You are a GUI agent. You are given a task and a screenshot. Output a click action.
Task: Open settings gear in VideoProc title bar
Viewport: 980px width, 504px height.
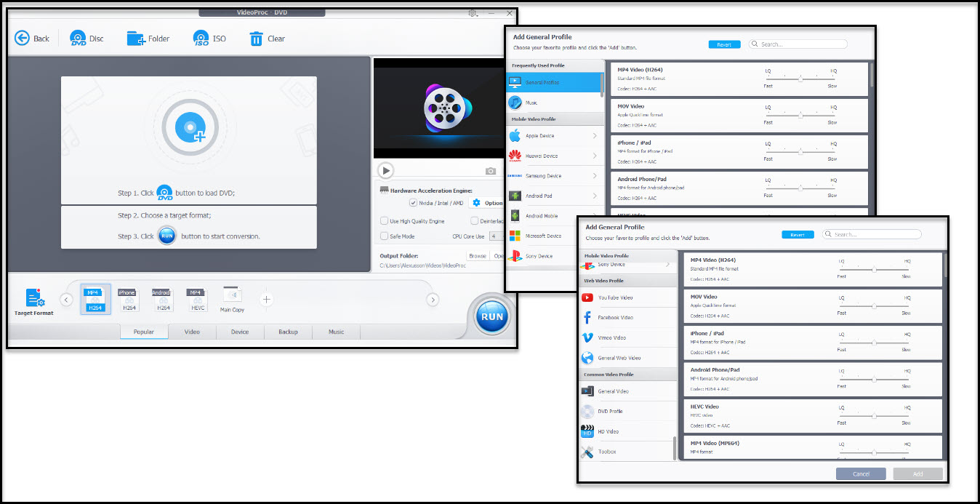pos(473,13)
